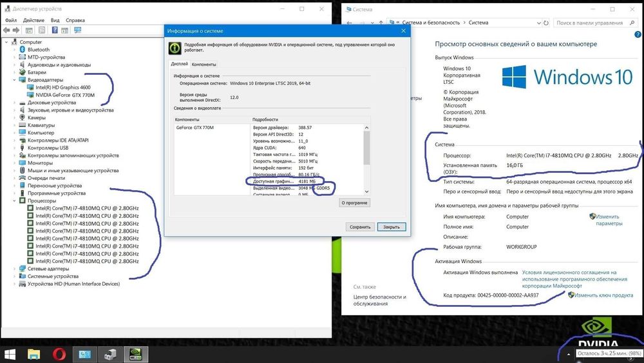Open File Explorer from the taskbar
The width and height of the screenshot is (644, 363).
pos(33,354)
